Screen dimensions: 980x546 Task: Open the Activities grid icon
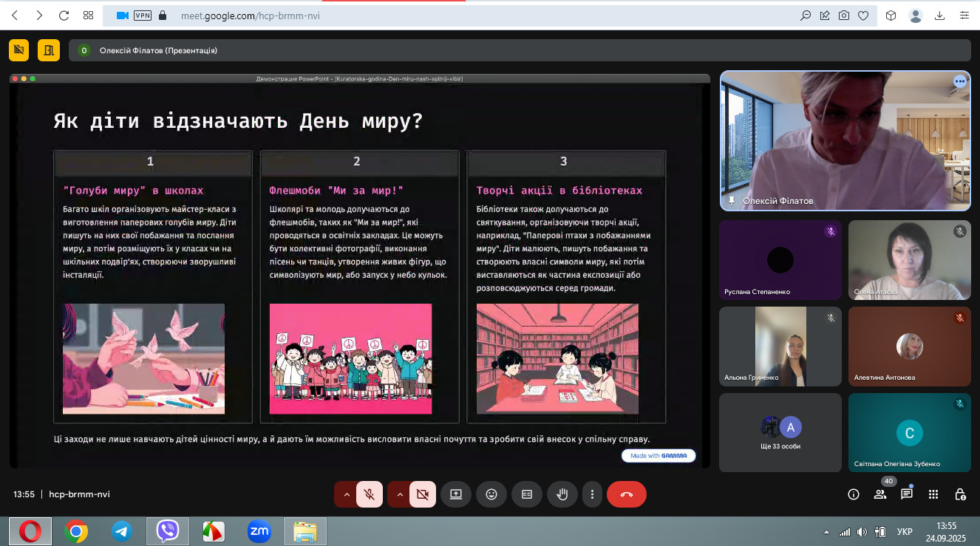[x=933, y=494]
